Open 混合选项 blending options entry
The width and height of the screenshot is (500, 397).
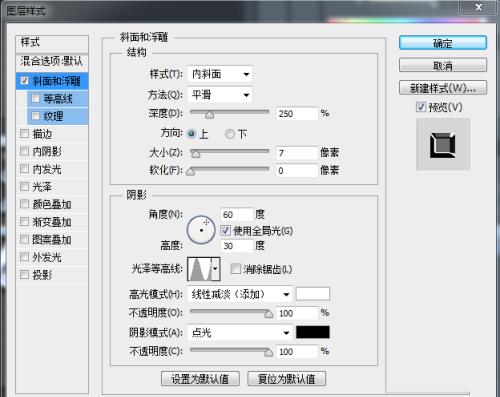pos(52,61)
